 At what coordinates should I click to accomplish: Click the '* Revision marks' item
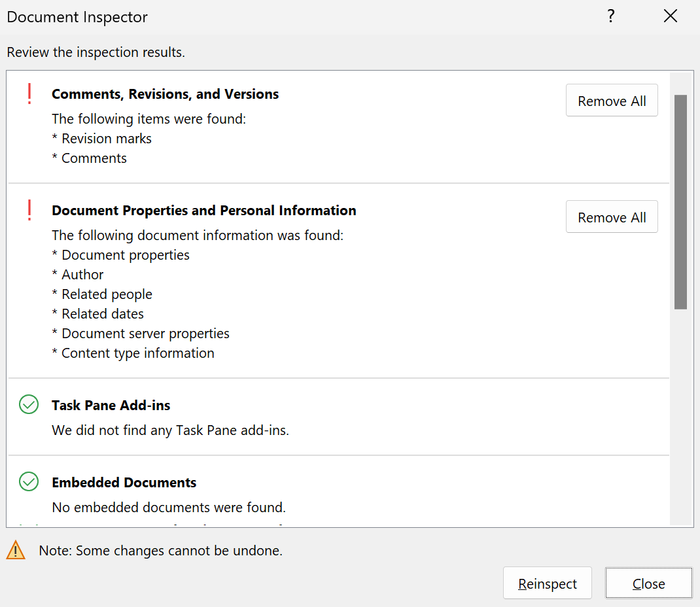[x=102, y=139]
